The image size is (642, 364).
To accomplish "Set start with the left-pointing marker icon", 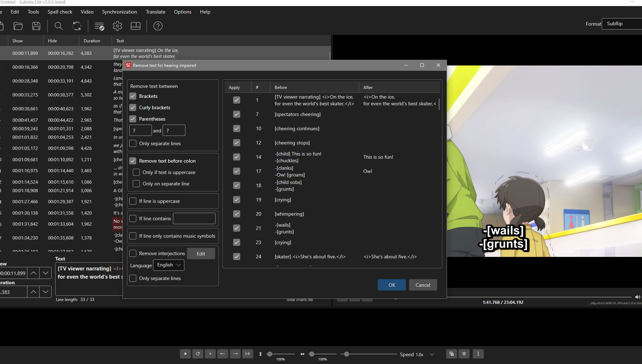I will click(x=223, y=354).
